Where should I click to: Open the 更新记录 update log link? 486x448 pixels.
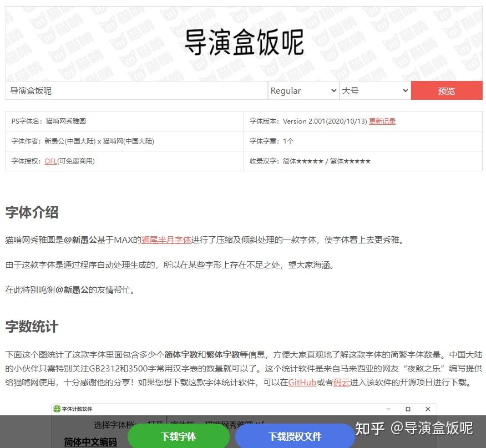(x=382, y=121)
